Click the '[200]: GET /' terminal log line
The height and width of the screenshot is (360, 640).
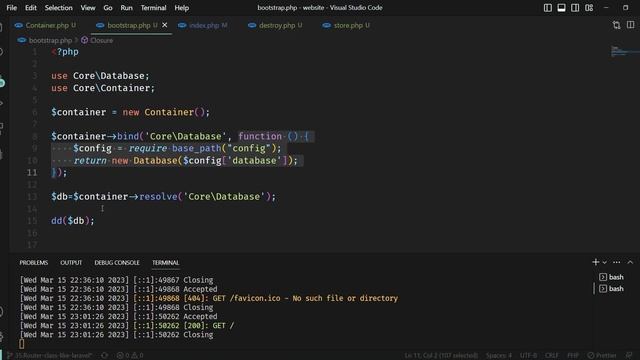(127, 326)
